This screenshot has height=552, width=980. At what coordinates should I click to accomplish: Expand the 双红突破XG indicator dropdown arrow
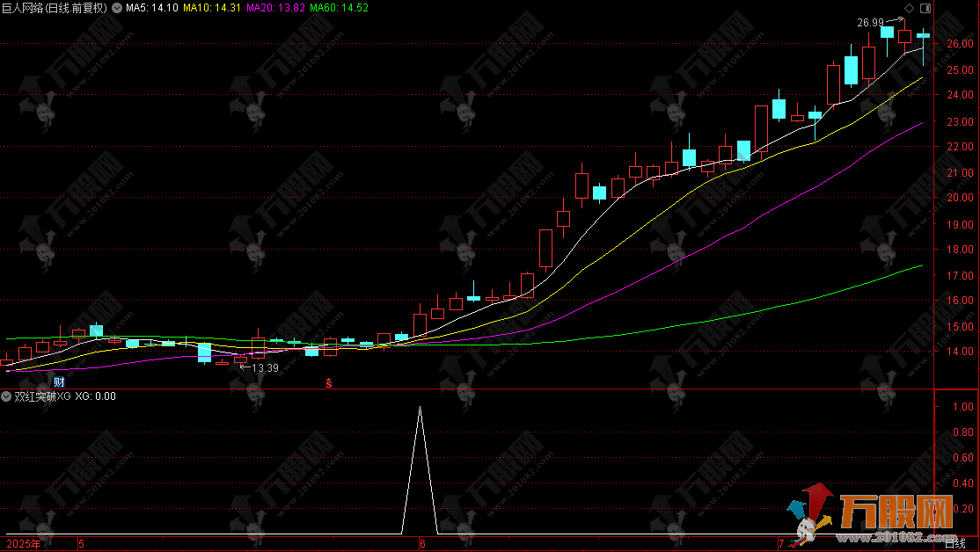(x=5, y=396)
